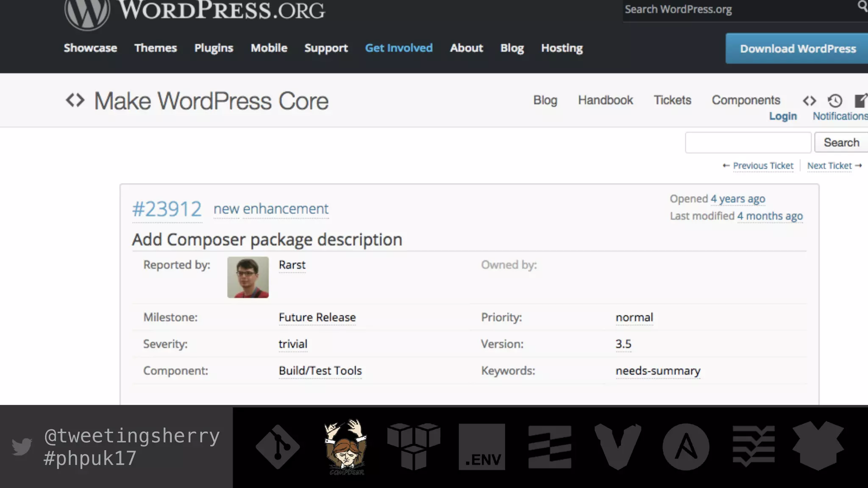The height and width of the screenshot is (488, 868).
Task: Open the Plugins navigation item
Action: tap(214, 48)
